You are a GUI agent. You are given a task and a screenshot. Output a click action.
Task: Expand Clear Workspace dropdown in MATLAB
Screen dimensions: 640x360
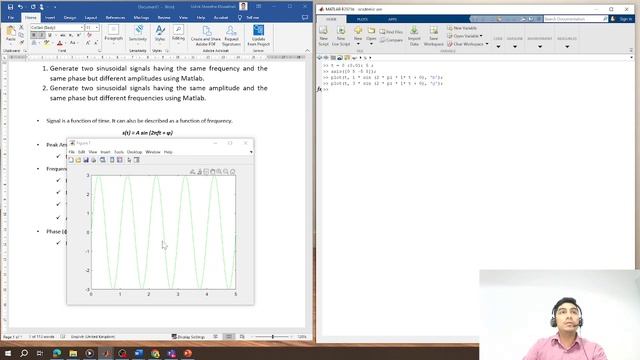click(x=487, y=44)
